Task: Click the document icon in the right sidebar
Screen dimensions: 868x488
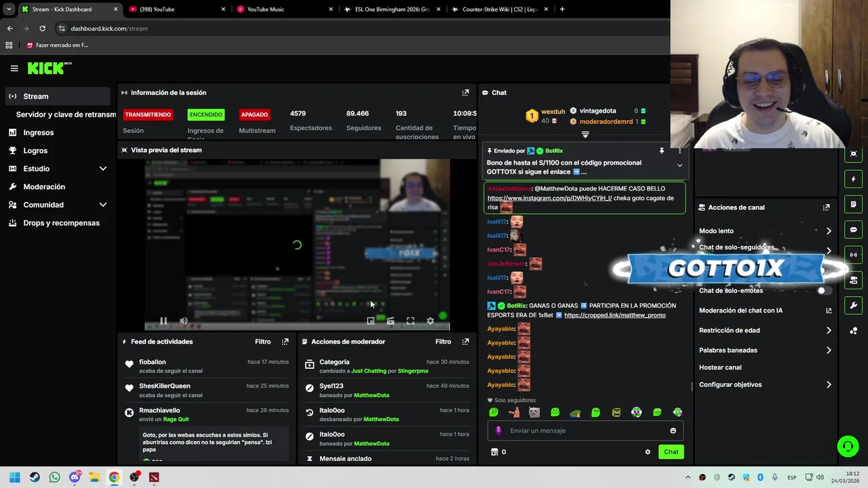Action: [x=853, y=204]
